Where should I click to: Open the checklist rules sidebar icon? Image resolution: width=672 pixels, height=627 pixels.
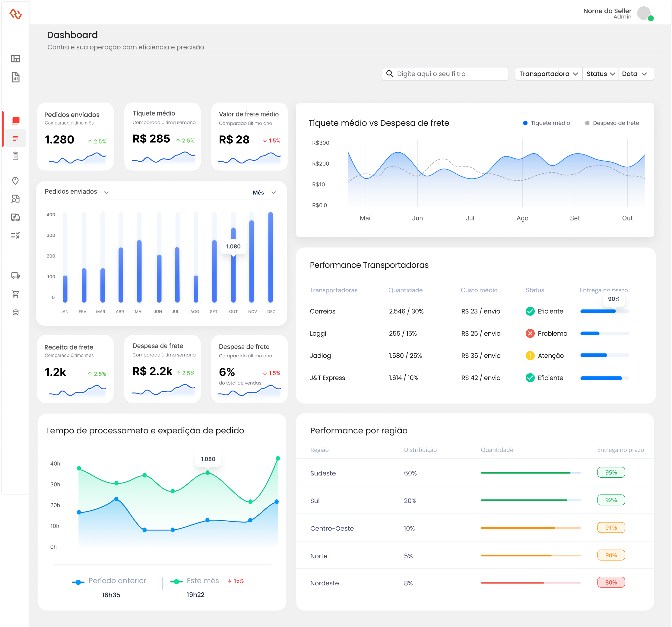(15, 235)
